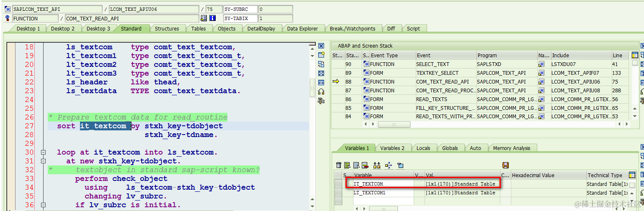
Task: Switch to Desktop 1 tab
Action: tap(28, 28)
